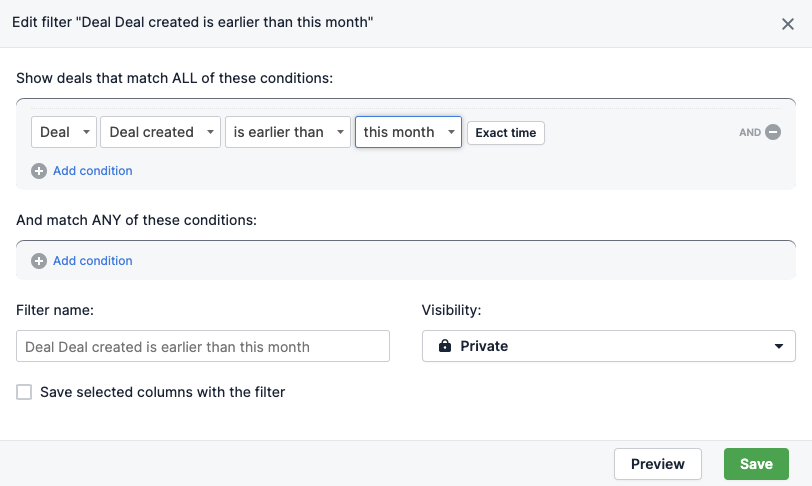
Task: Open the 'is earlier than' operator dropdown
Action: point(288,132)
